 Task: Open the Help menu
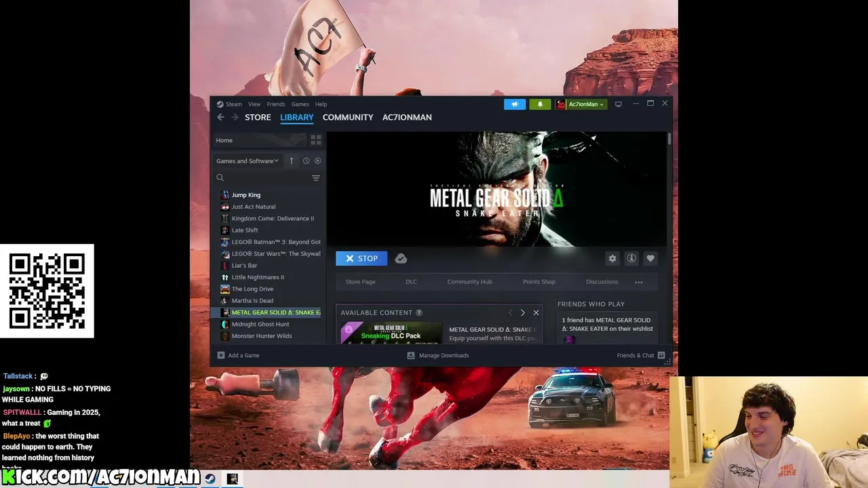(321, 104)
